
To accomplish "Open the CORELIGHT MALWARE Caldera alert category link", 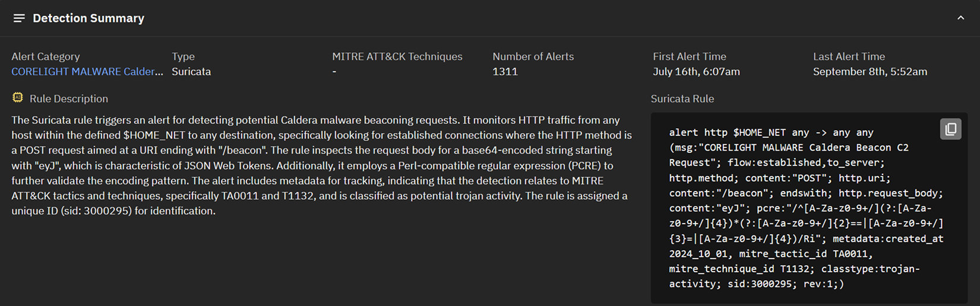I will (87, 72).
